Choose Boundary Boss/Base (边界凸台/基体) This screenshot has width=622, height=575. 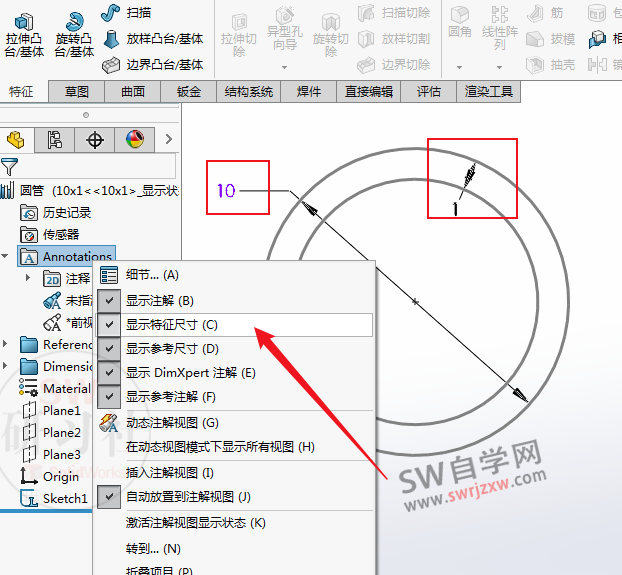tap(153, 65)
